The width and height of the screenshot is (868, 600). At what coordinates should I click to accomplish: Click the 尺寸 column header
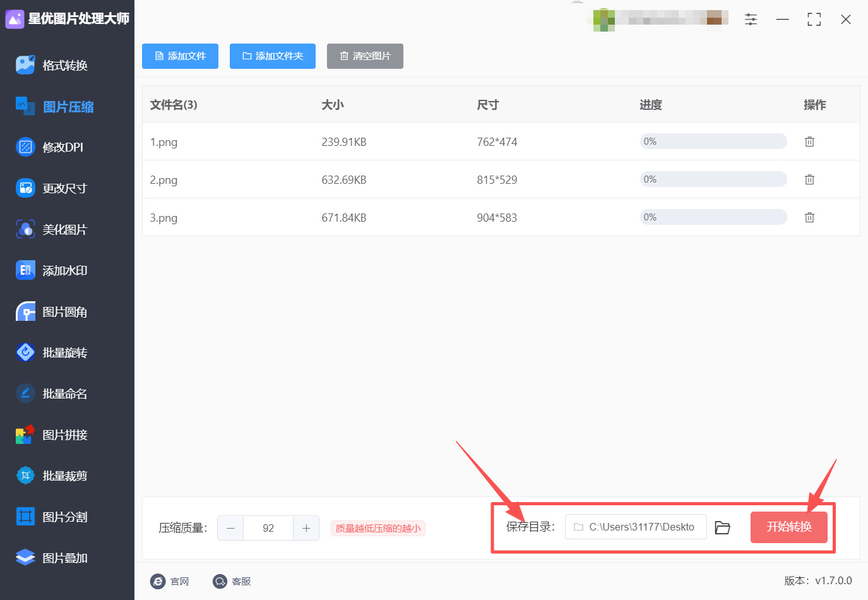click(488, 105)
